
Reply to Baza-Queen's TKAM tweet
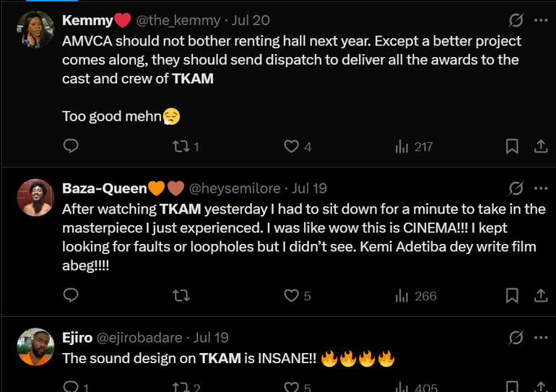[x=71, y=295]
